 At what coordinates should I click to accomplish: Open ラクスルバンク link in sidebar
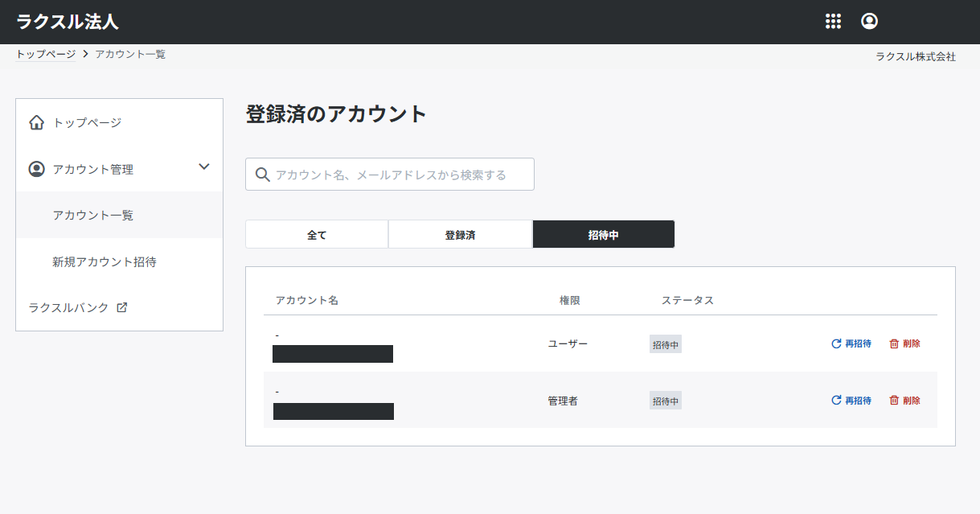pyautogui.click(x=69, y=307)
